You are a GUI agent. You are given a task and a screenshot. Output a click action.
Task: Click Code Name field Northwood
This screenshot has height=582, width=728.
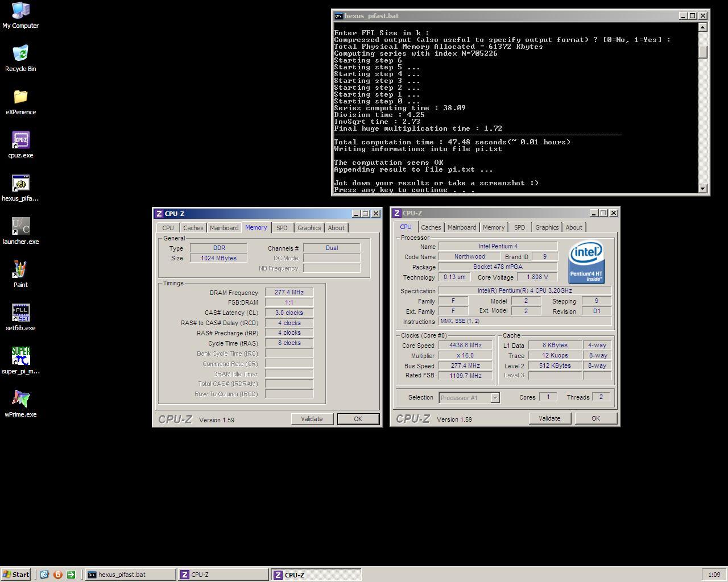469,257
